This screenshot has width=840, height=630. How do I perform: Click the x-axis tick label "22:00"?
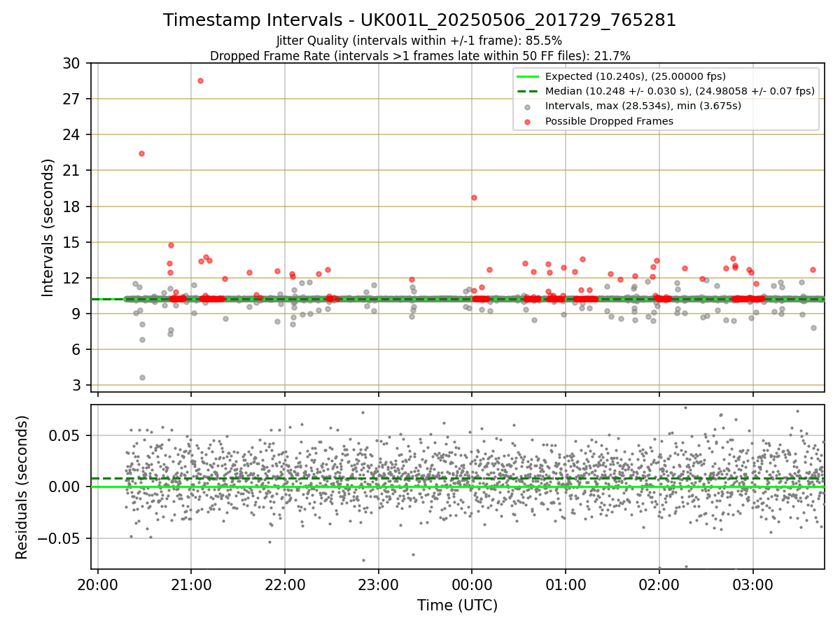285,585
